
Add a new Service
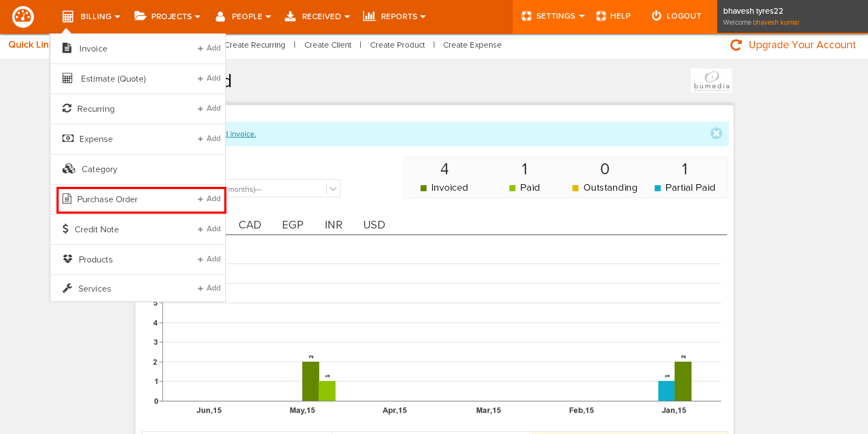click(x=209, y=288)
